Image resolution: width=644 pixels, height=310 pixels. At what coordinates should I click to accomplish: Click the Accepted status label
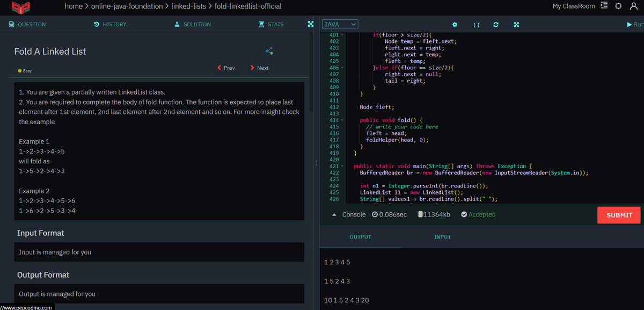(478, 214)
